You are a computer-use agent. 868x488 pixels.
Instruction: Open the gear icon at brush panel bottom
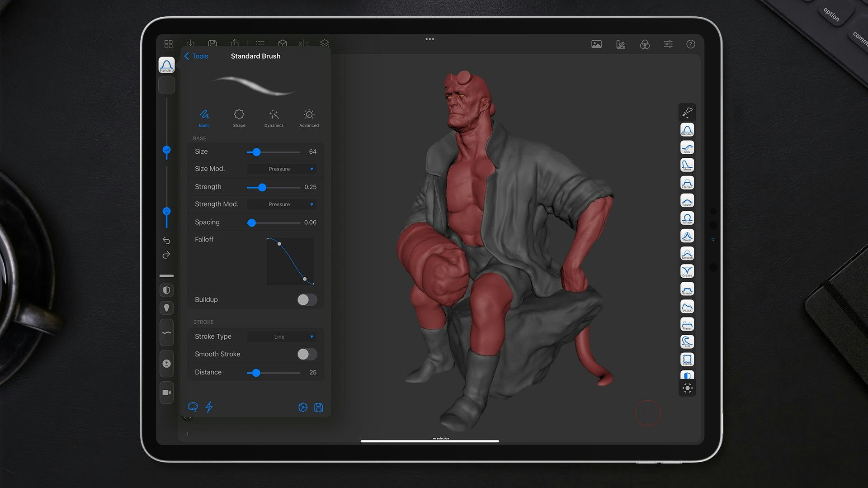tap(303, 407)
